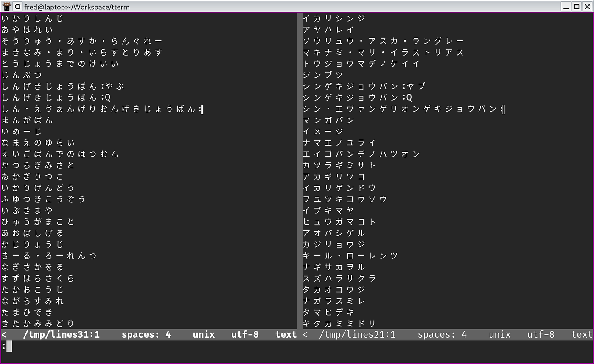Minimize the tterm terminal window

click(x=567, y=6)
